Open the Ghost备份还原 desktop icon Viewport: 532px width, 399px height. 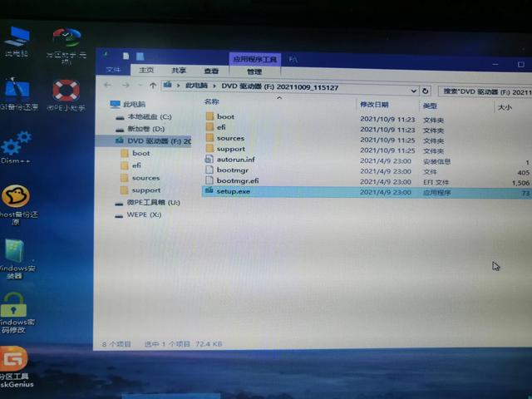(17, 205)
